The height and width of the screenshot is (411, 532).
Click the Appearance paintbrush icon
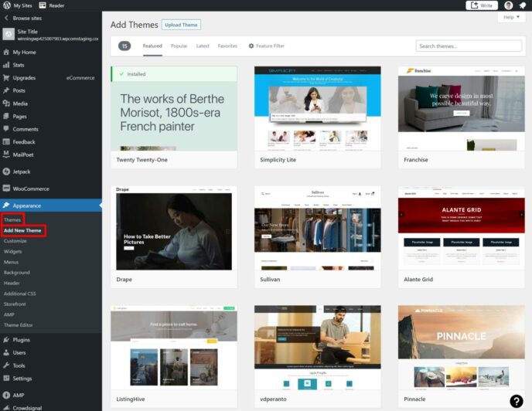6,206
